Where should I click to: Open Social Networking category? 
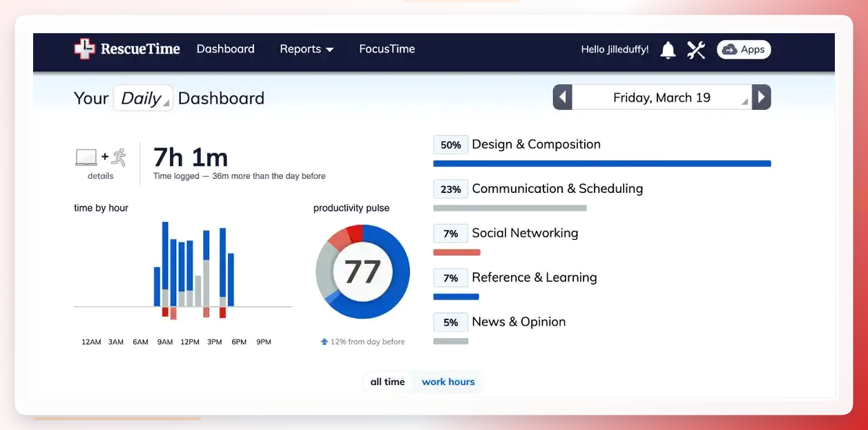525,233
